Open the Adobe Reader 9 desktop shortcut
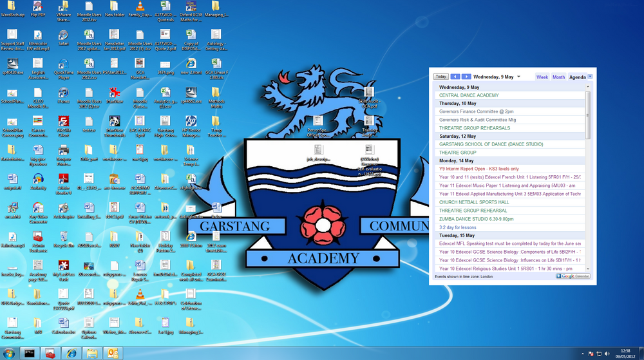The height and width of the screenshot is (360, 644). 63,184
